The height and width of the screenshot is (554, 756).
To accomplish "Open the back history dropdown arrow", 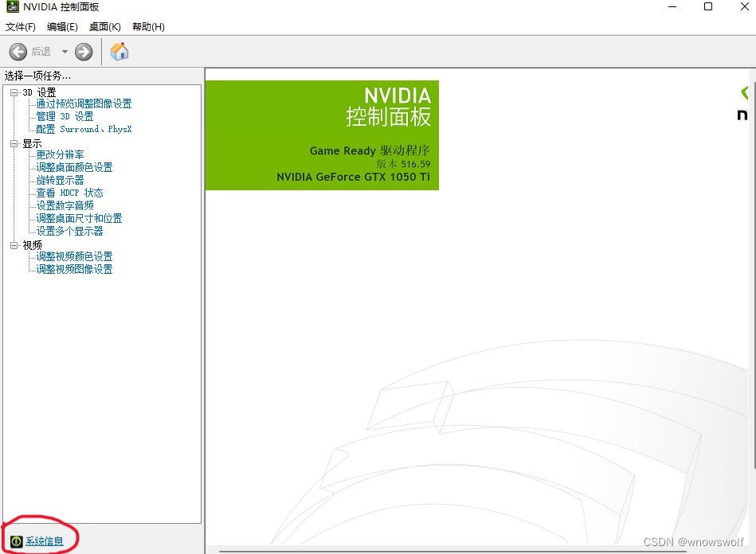I will 65,52.
